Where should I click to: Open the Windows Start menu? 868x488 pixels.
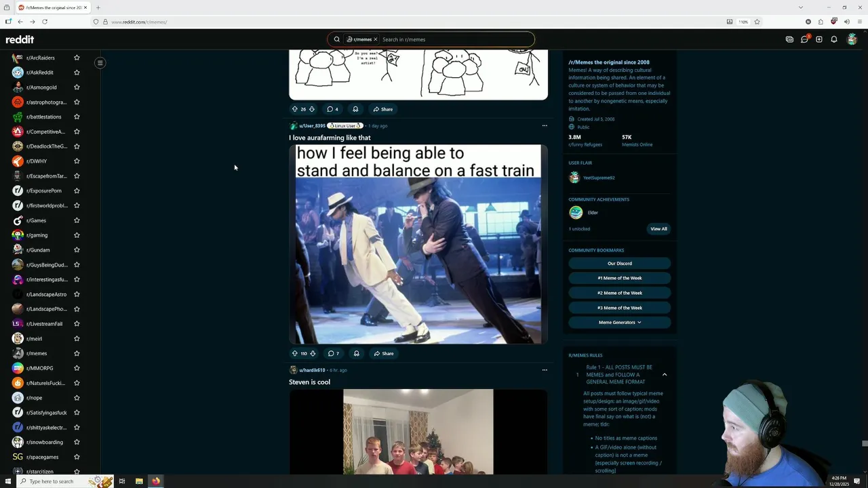point(8,481)
